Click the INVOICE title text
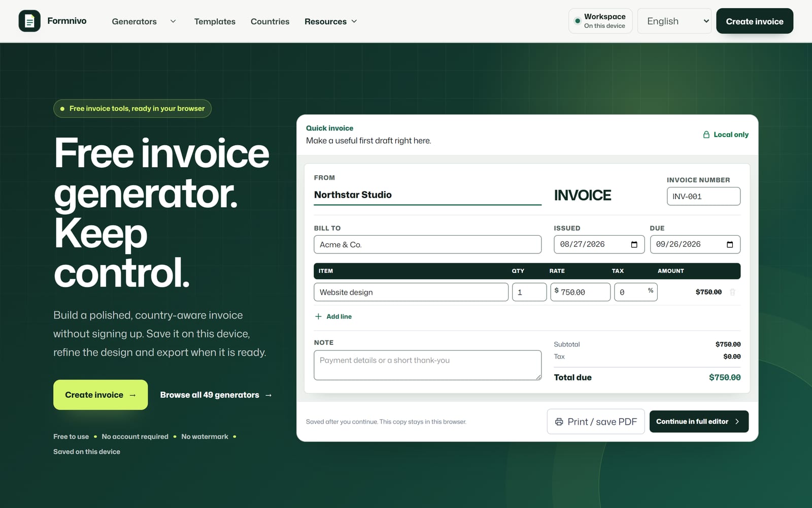This screenshot has height=508, width=812. [x=583, y=195]
